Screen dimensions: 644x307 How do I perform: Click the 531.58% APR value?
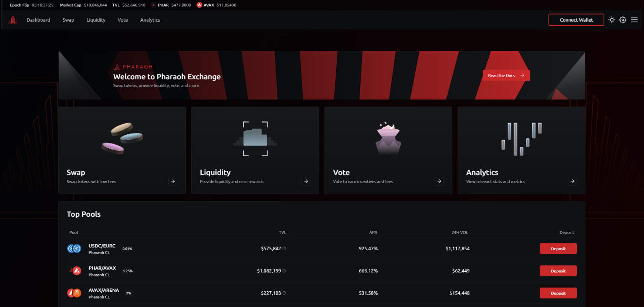tap(368, 293)
